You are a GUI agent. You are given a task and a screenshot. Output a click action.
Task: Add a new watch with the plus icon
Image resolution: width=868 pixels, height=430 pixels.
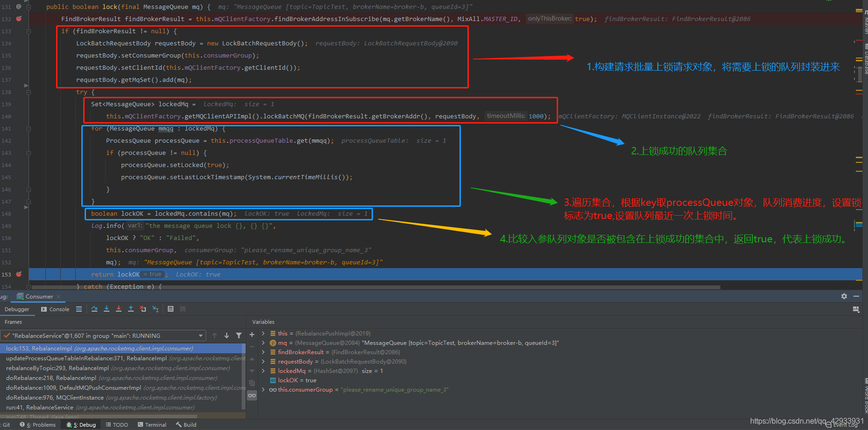tap(252, 335)
